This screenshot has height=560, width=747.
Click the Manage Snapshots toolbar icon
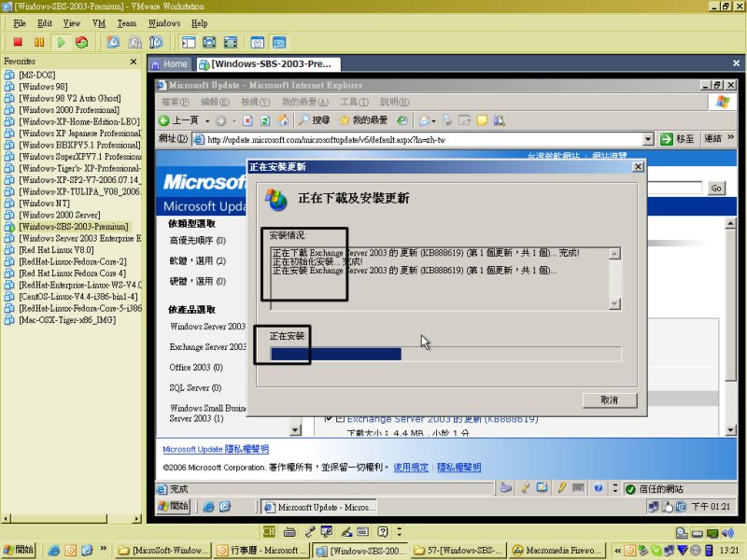[156, 42]
